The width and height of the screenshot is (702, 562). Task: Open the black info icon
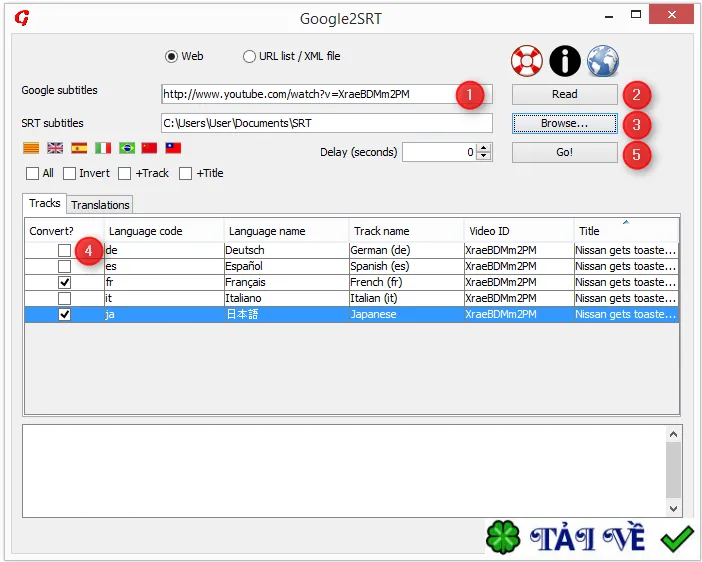(x=565, y=60)
